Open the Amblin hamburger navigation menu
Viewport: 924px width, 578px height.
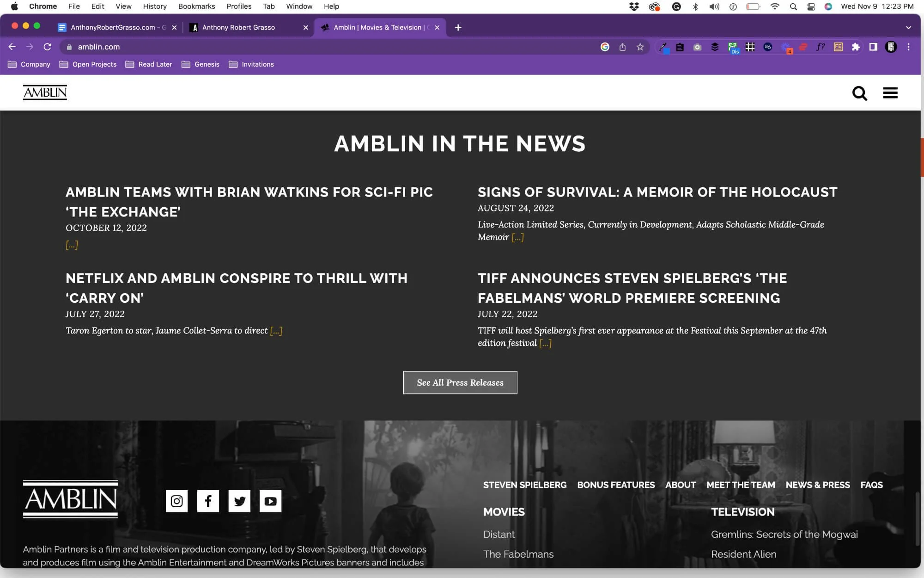pyautogui.click(x=889, y=92)
